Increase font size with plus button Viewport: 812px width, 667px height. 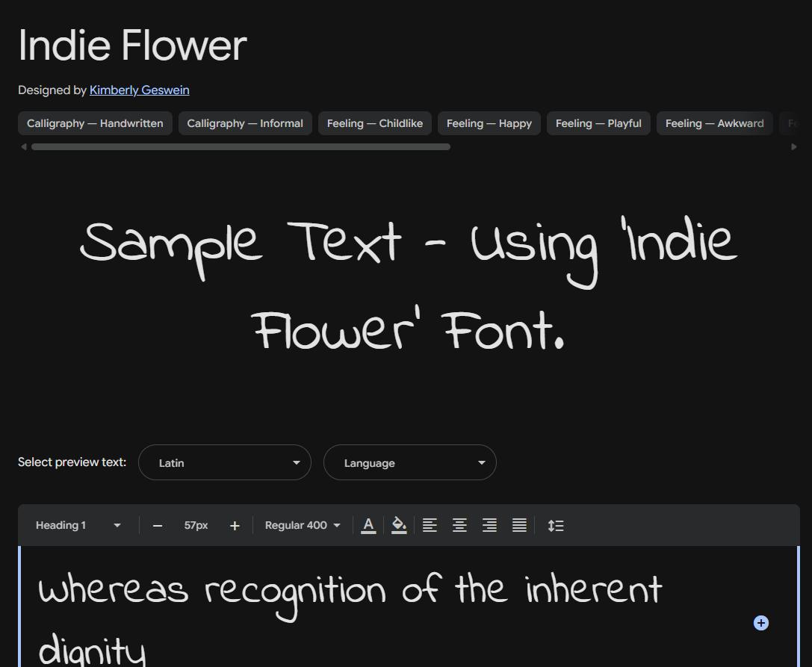click(235, 526)
